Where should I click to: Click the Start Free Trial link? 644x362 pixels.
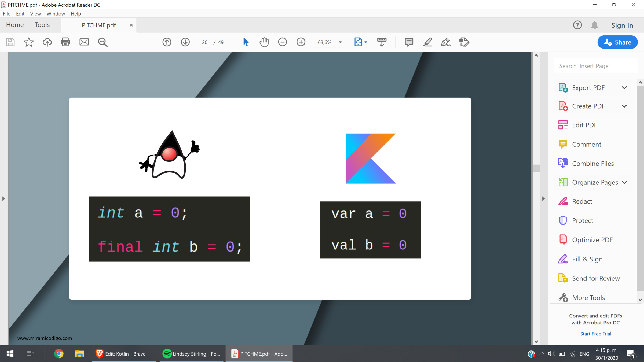tap(595, 334)
